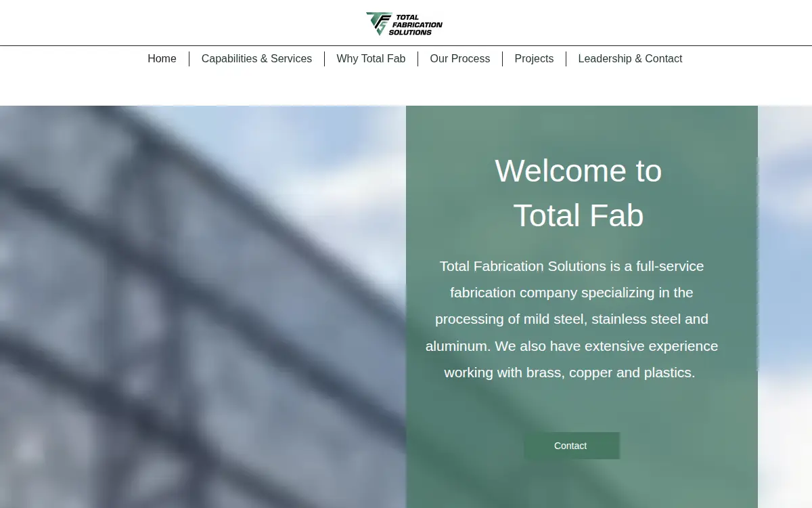Go to Why Total Fab

pos(371,59)
